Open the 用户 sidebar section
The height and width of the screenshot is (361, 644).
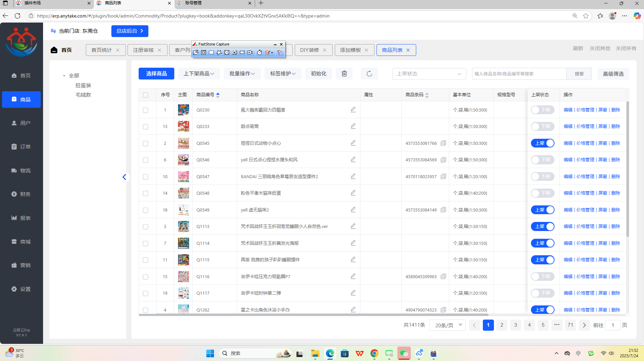tap(21, 123)
